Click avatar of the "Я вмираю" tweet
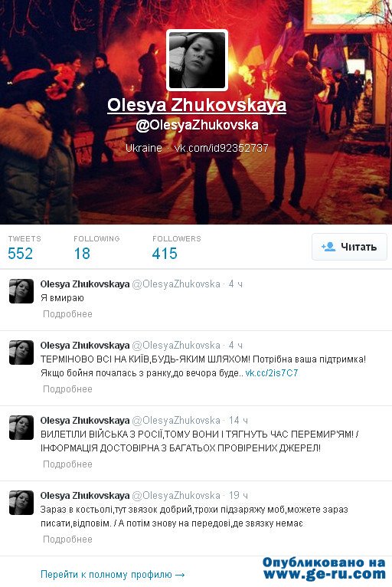This screenshot has height=587, width=392. click(21, 291)
